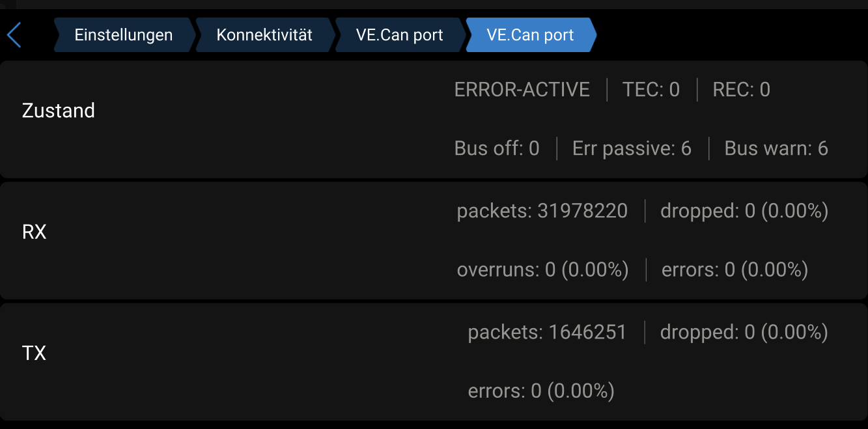Screen dimensions: 868x429
Task: Select the TX dropped percentage value
Action: point(744,332)
